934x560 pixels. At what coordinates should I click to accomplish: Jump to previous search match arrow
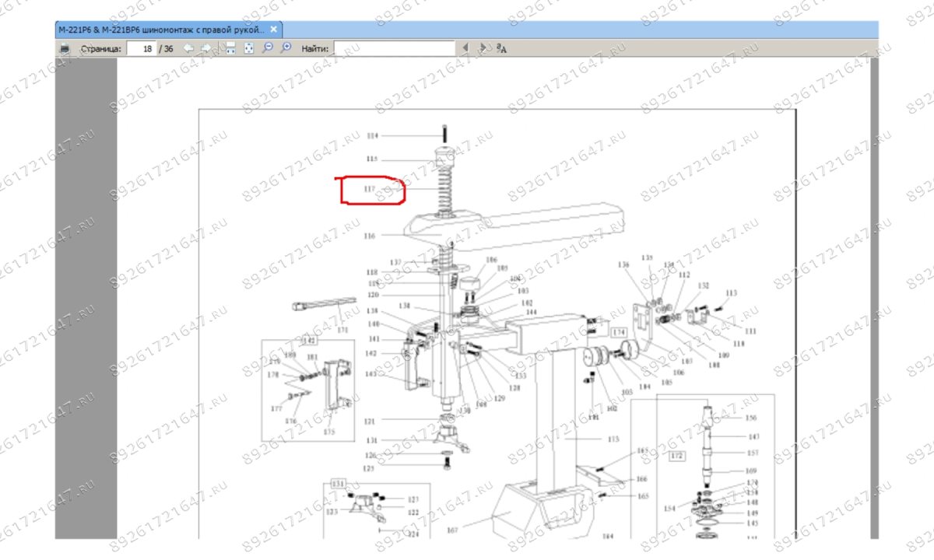(x=466, y=48)
